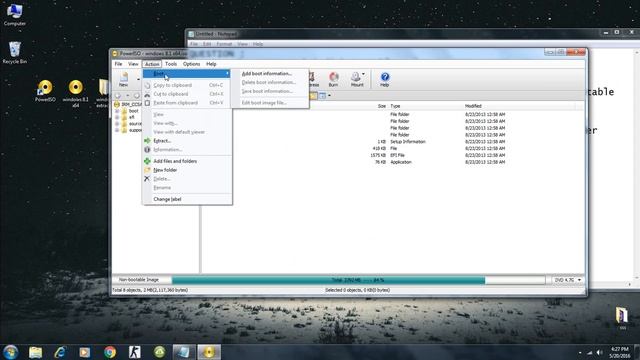The width and height of the screenshot is (640, 360).
Task: Open the back button history dropdown arrow
Action: 127,96
